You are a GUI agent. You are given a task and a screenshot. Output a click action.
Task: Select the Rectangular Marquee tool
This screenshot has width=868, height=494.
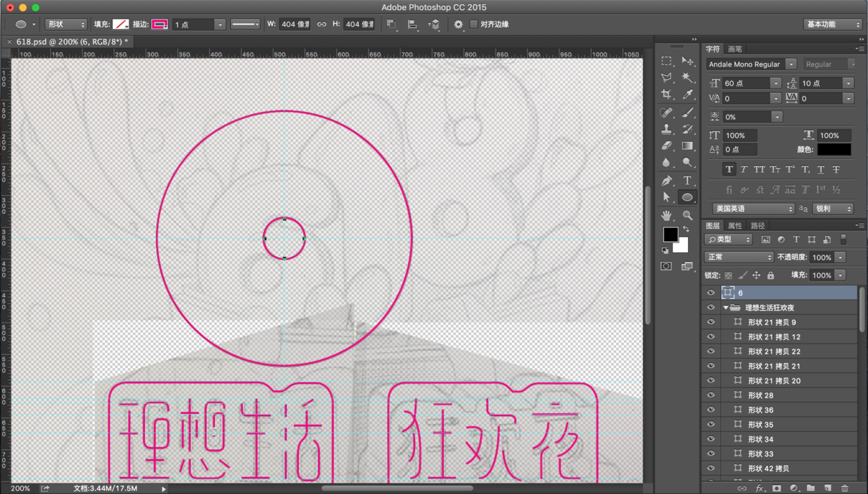(x=666, y=61)
